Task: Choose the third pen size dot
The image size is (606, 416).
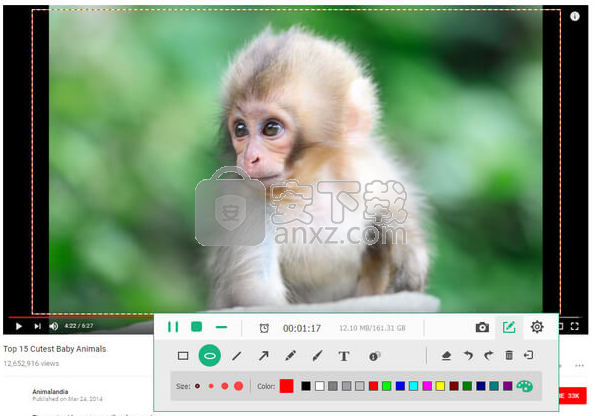Action: click(x=225, y=386)
